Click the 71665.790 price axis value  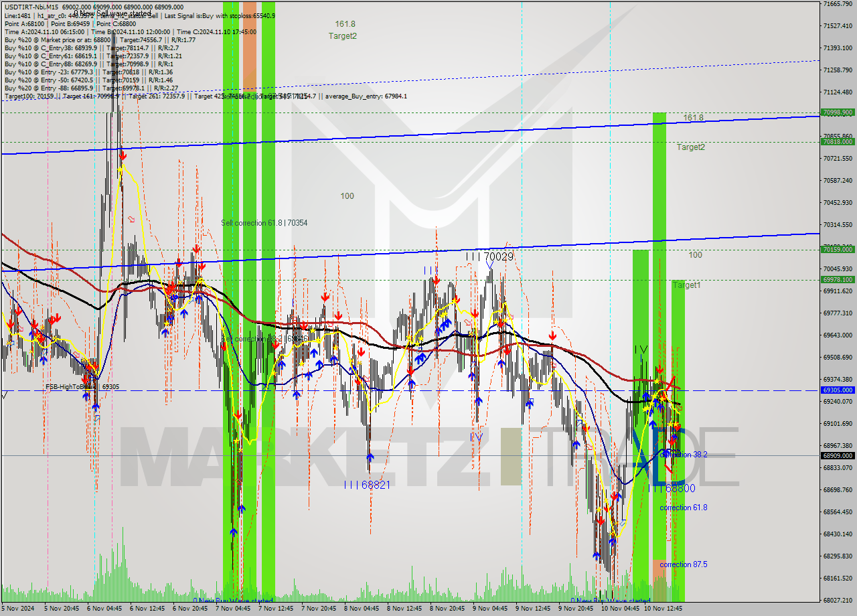pos(838,4)
